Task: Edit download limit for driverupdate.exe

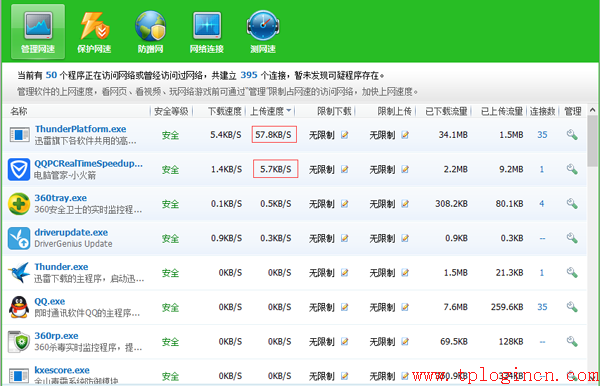Action: click(345, 238)
